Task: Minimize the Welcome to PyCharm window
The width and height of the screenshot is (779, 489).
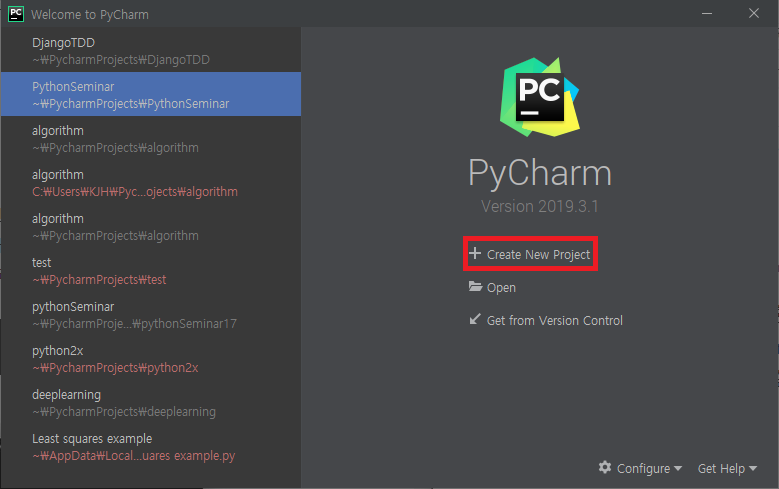Action: pyautogui.click(x=706, y=13)
